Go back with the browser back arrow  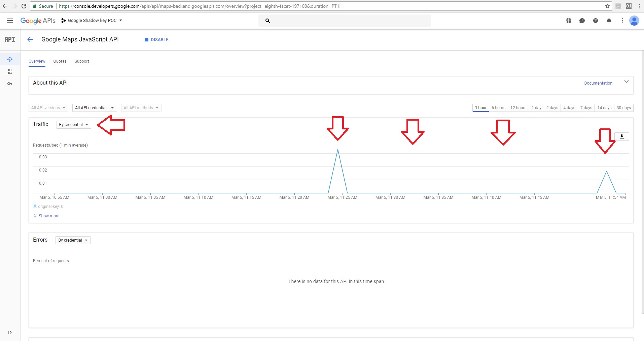[x=5, y=6]
